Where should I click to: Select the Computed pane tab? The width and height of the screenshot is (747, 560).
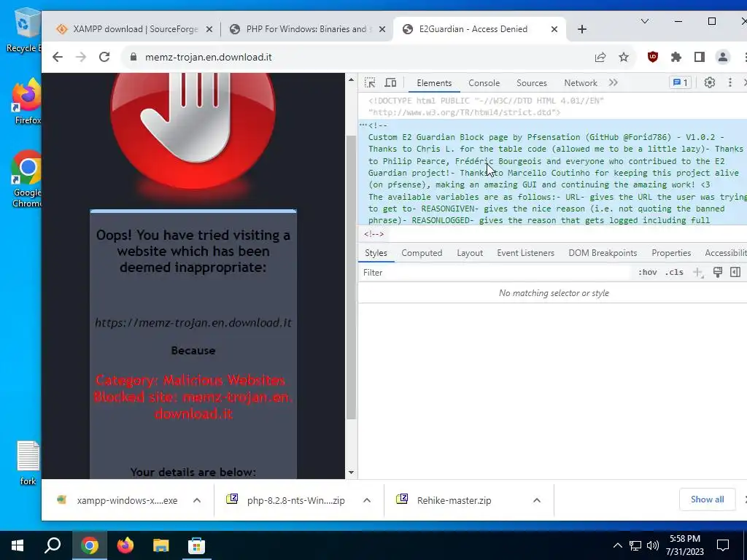tap(422, 253)
